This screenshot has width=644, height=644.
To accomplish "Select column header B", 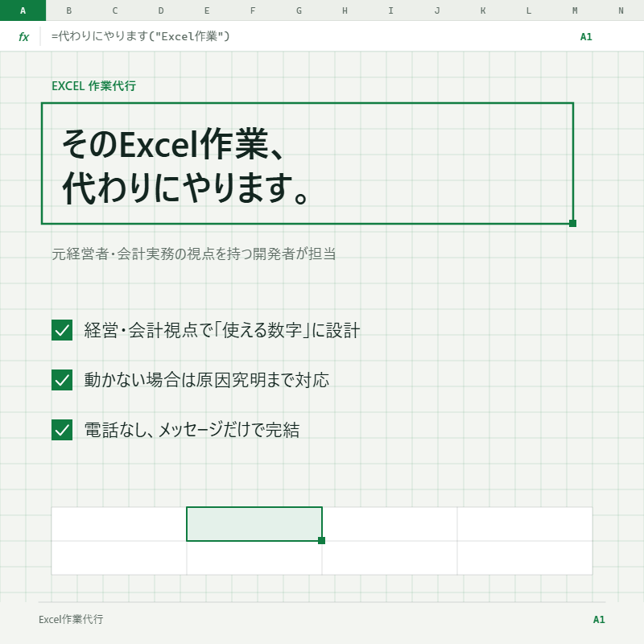I will (x=69, y=10).
